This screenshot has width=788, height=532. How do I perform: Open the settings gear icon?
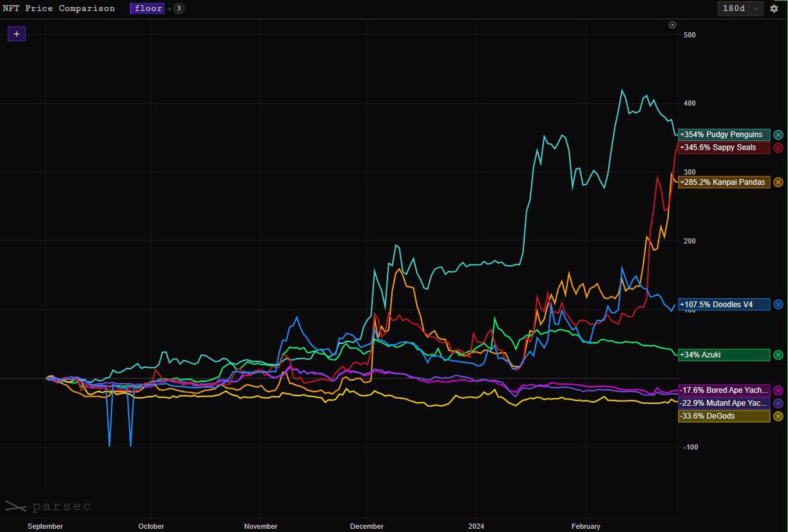(x=774, y=9)
